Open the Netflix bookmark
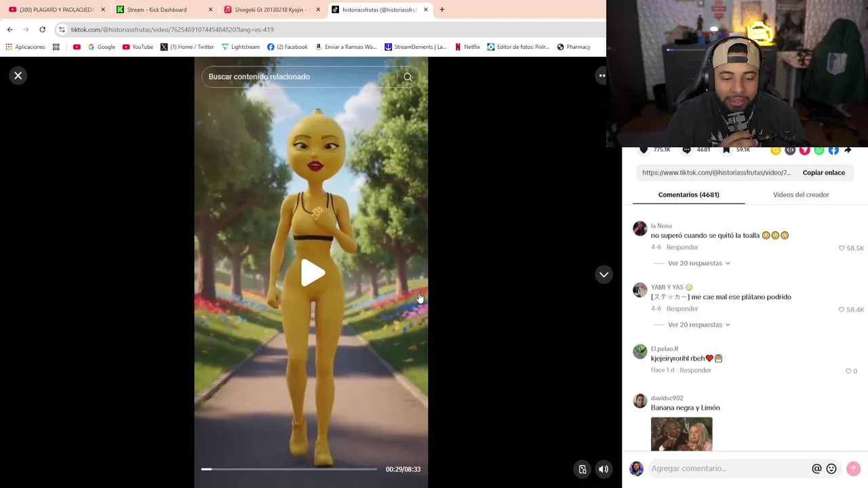The width and height of the screenshot is (868, 488). tap(467, 47)
